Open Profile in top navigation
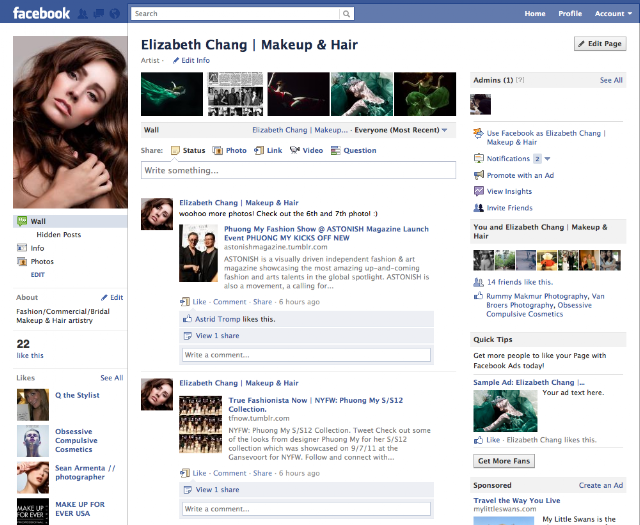This screenshot has height=525, width=640. (x=570, y=13)
